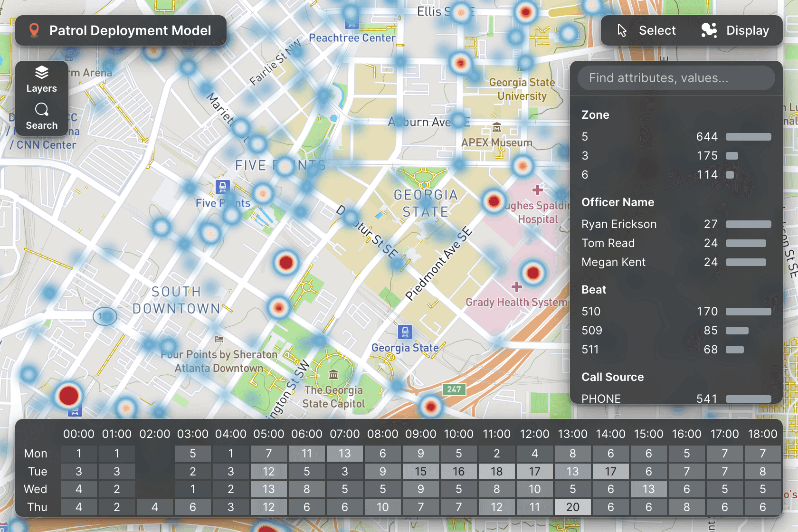The height and width of the screenshot is (532, 798).
Task: Click the Georgia State Capitol landmark icon
Action: (333, 375)
